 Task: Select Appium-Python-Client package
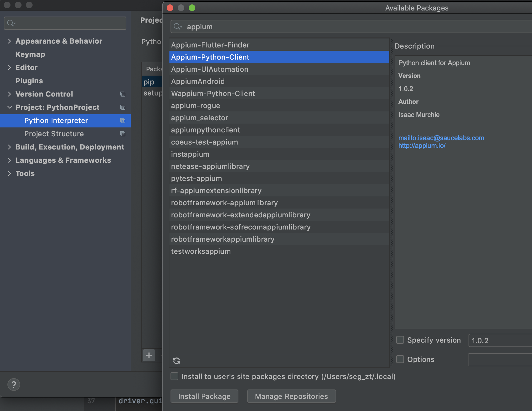pos(279,57)
